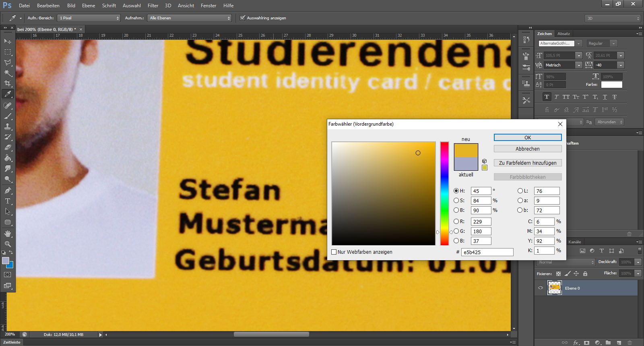Toggle Quick Mask mode
644x346 pixels.
coord(8,275)
